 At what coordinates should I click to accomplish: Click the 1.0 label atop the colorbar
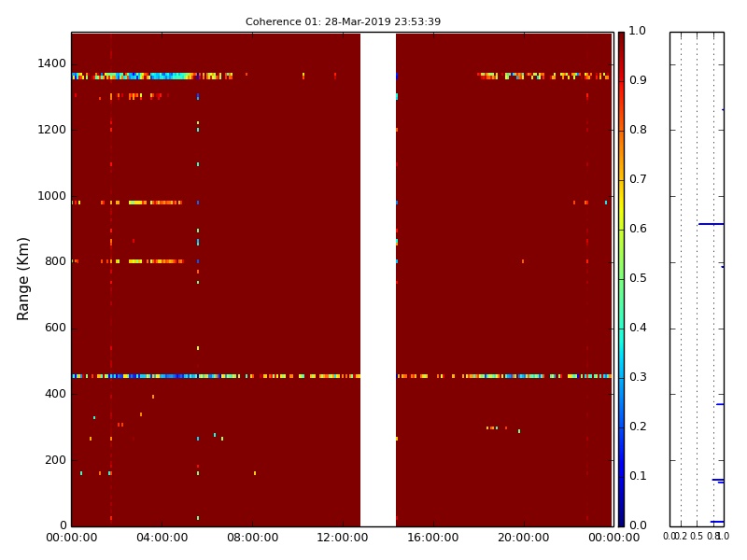coord(638,31)
